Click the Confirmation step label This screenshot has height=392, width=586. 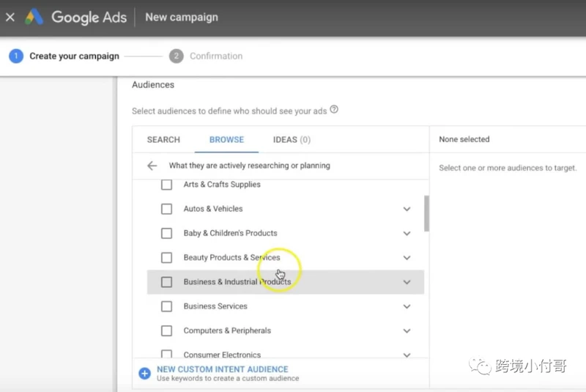[x=216, y=56]
